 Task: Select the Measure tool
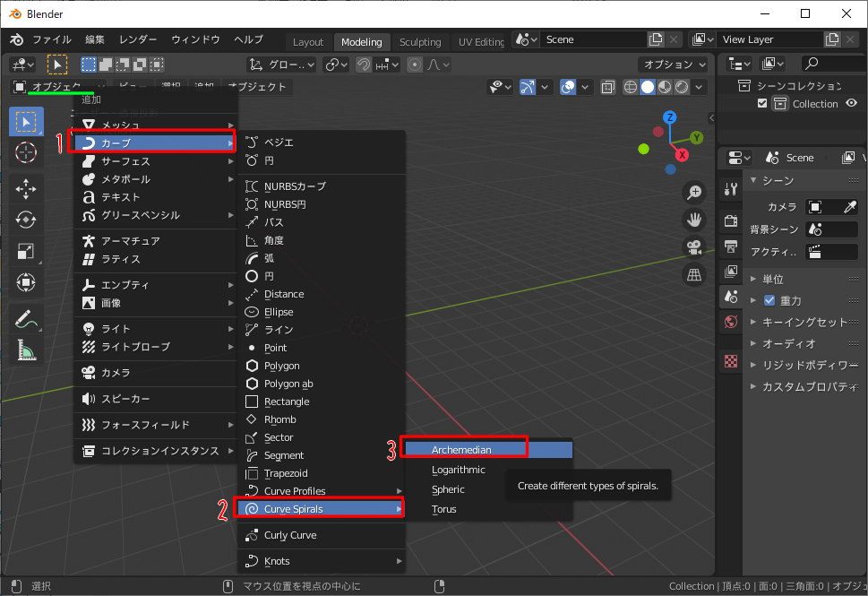[x=25, y=350]
